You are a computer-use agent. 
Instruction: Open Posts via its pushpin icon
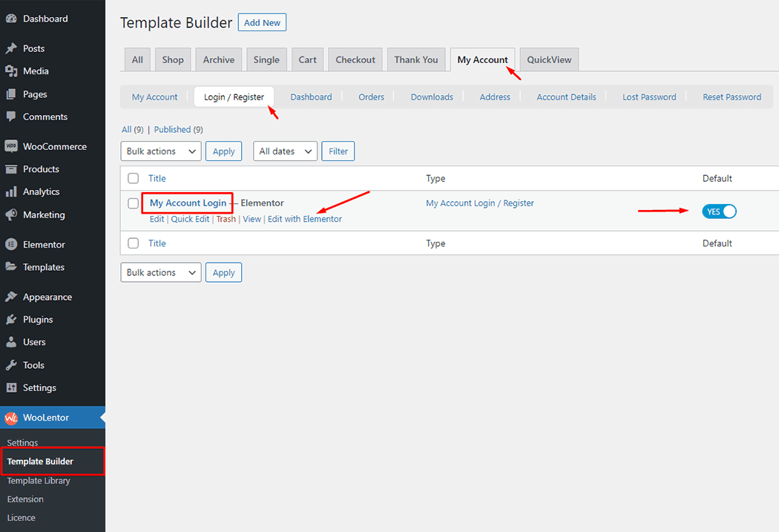(11, 48)
